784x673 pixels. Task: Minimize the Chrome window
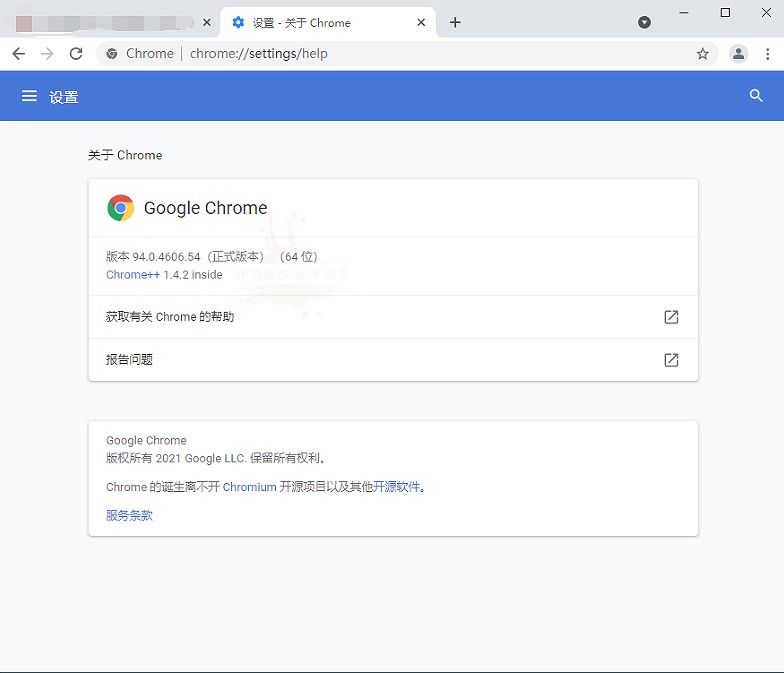click(684, 12)
